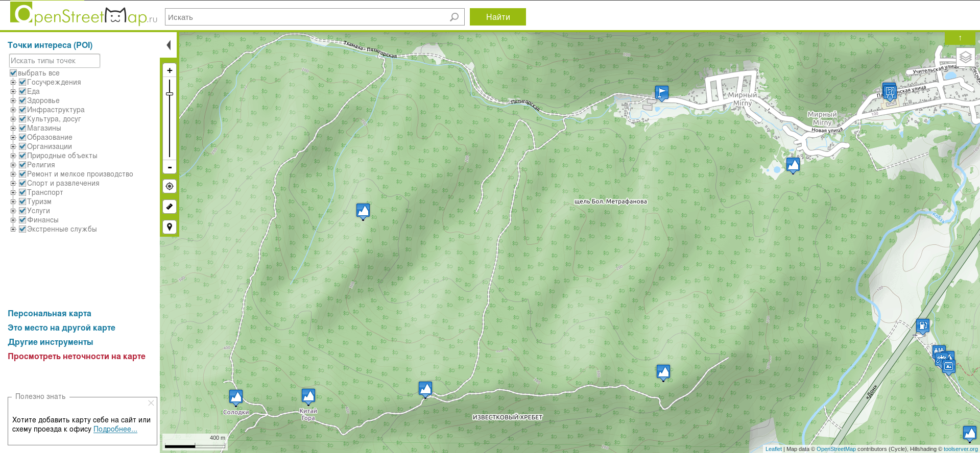The image size is (980, 453).
Task: Open the fuel station marker by highway
Action: pyautogui.click(x=923, y=326)
